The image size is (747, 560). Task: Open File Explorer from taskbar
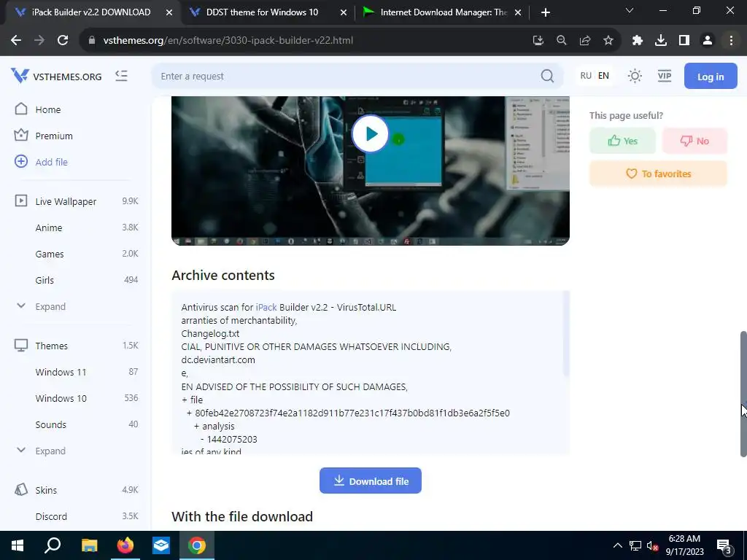pyautogui.click(x=89, y=545)
